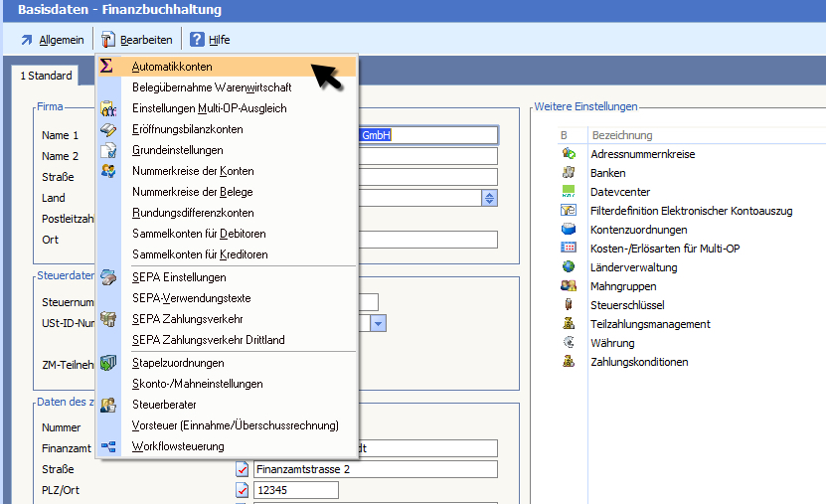Click the Banken icon in the settings list
The width and height of the screenshot is (826, 504).
coord(569,173)
